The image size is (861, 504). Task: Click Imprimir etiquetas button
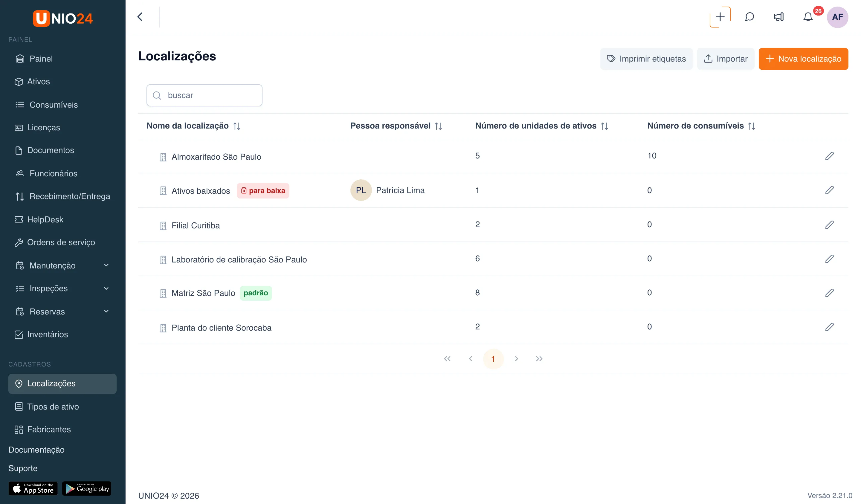click(x=646, y=59)
